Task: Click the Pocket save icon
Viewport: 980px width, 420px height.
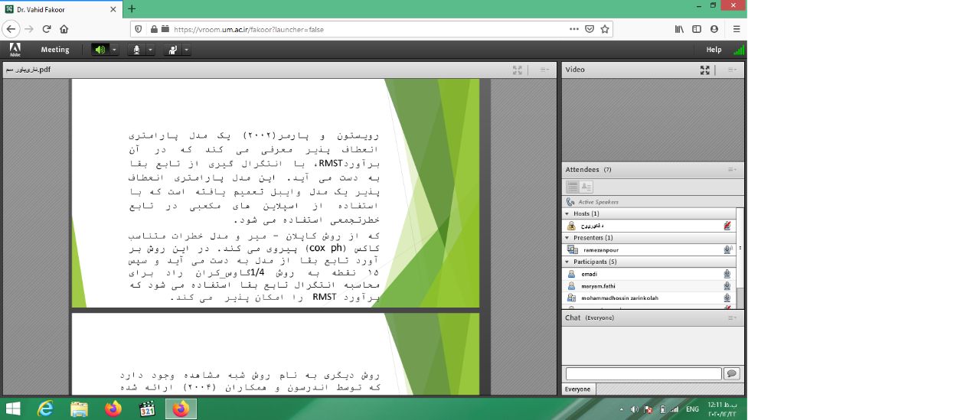Action: (x=590, y=29)
